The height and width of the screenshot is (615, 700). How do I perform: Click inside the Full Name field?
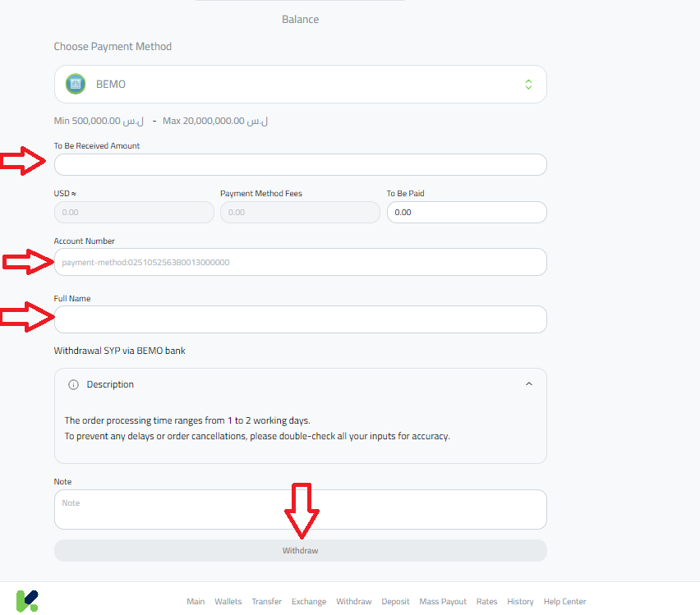[x=300, y=319]
